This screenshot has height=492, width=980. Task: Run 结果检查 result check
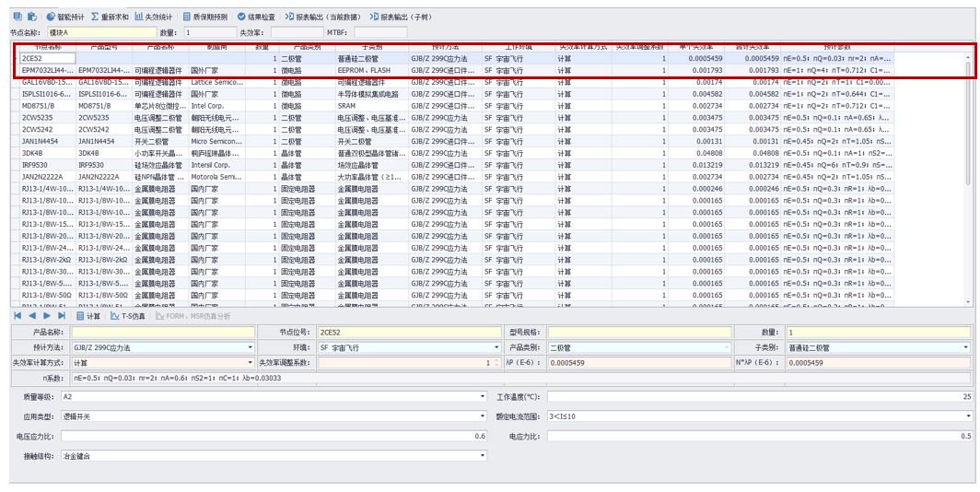pyautogui.click(x=256, y=17)
